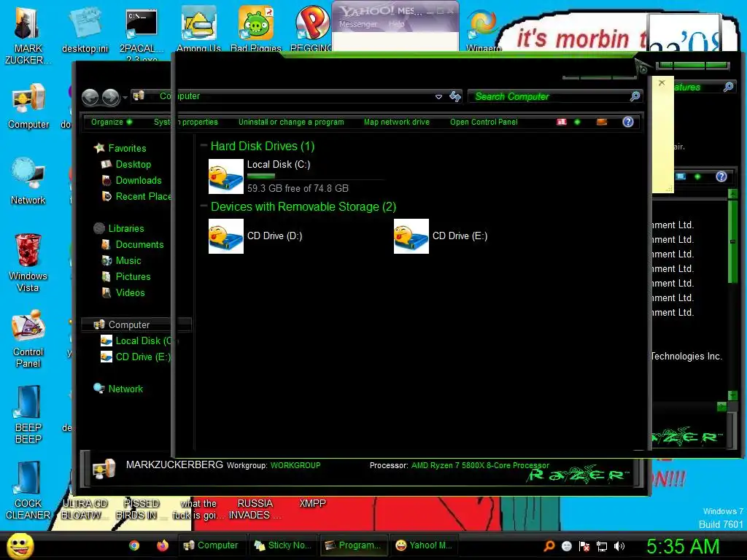Click the Local Disk (C:) usage bar
The width and height of the screenshot is (747, 560).
315,176
